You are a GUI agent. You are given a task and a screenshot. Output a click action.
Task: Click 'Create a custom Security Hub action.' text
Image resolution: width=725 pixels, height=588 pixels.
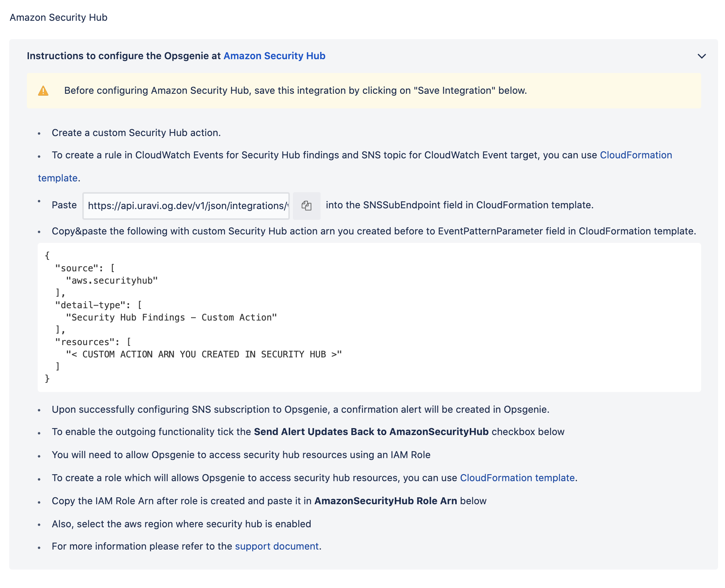136,133
